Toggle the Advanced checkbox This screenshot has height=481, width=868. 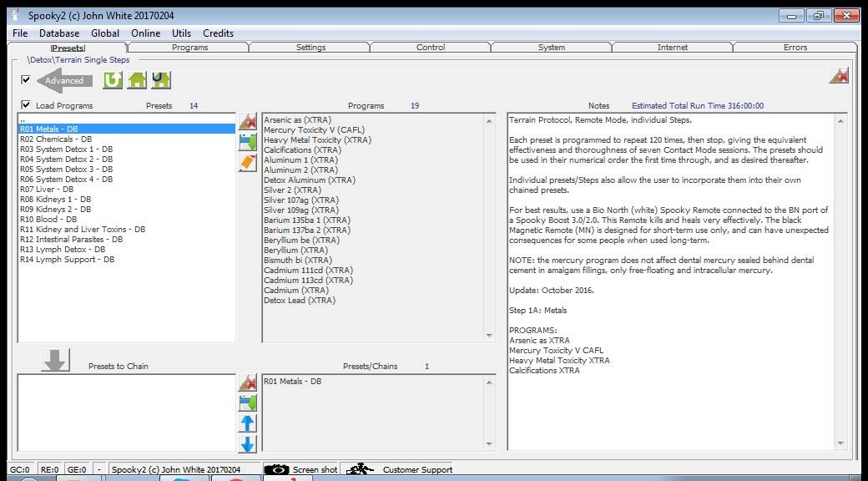(26, 80)
